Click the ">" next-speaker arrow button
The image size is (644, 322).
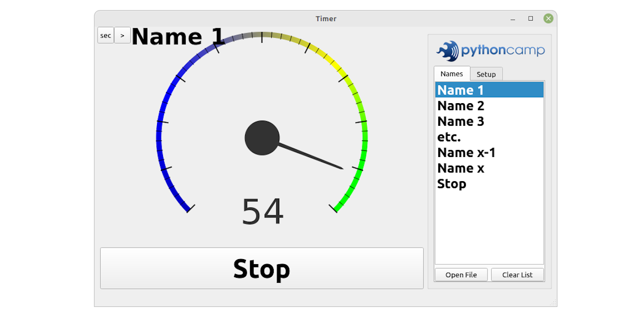point(122,35)
